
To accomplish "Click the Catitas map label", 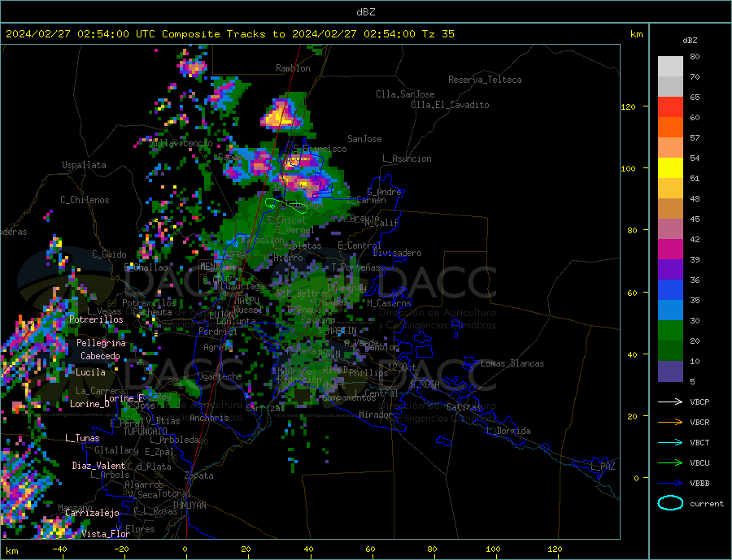I will pyautogui.click(x=463, y=407).
